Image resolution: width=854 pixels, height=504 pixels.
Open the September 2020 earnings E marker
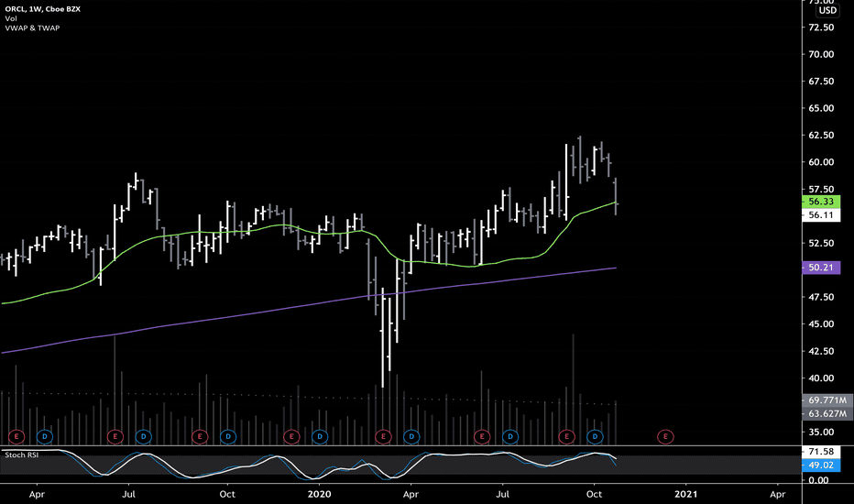coord(567,436)
